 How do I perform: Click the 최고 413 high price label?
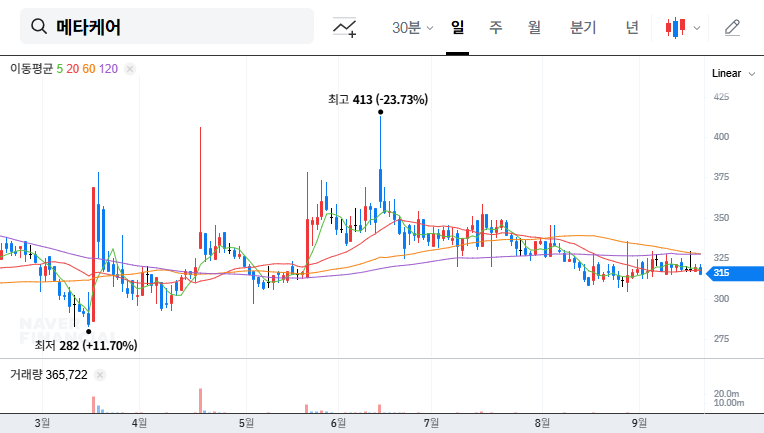point(378,100)
